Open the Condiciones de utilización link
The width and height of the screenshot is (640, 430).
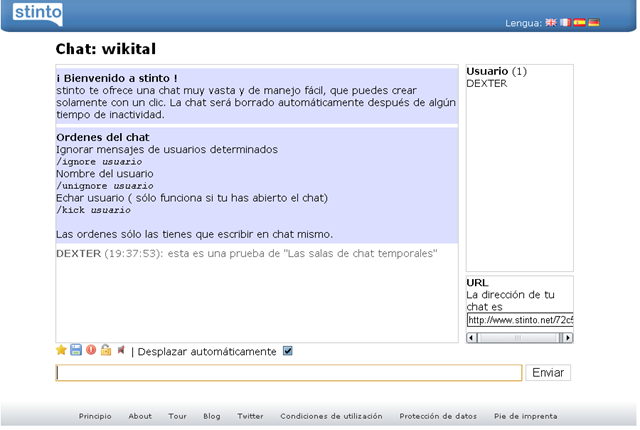tap(331, 416)
